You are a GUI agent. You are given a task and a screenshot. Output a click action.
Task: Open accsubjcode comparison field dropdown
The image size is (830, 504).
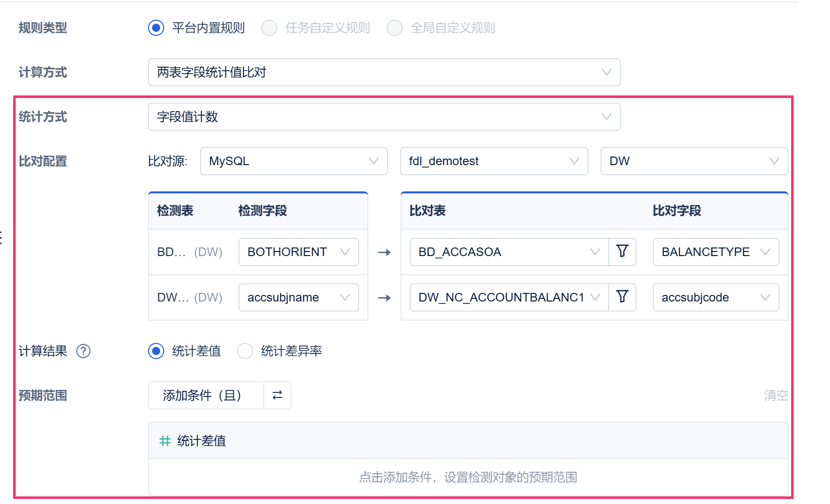[x=716, y=297]
